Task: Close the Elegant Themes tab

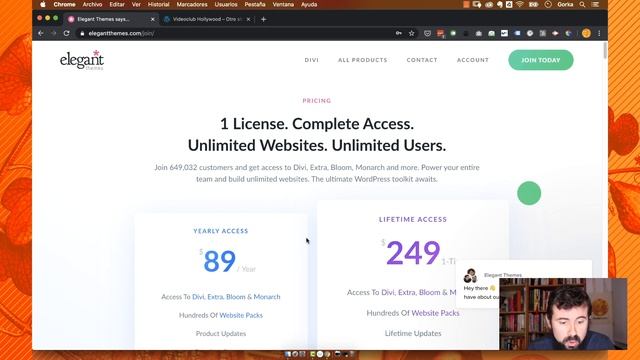Action: [x=153, y=19]
